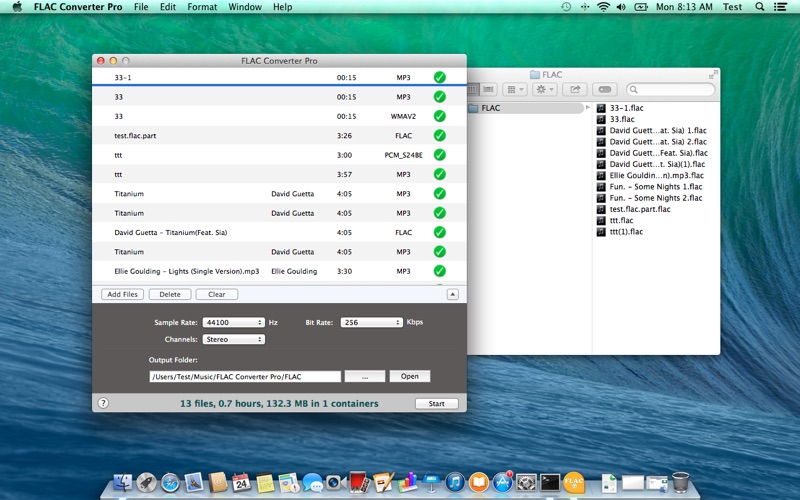The width and height of the screenshot is (800, 500).
Task: Open the File menu
Action: point(141,7)
